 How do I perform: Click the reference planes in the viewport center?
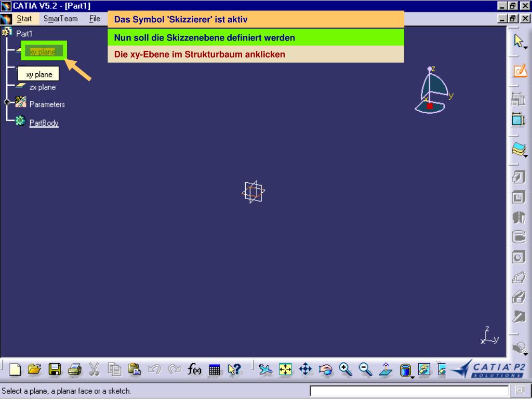point(253,192)
